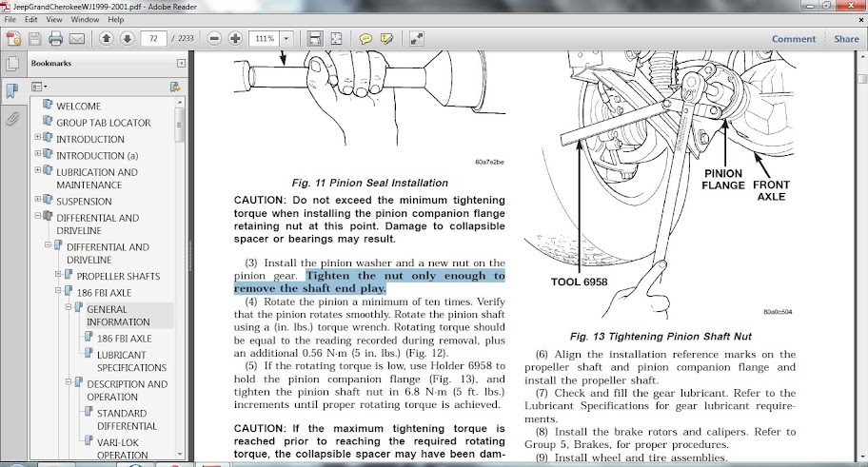Select the WELCOME bookmark
This screenshot has height=467, width=868.
[x=79, y=106]
